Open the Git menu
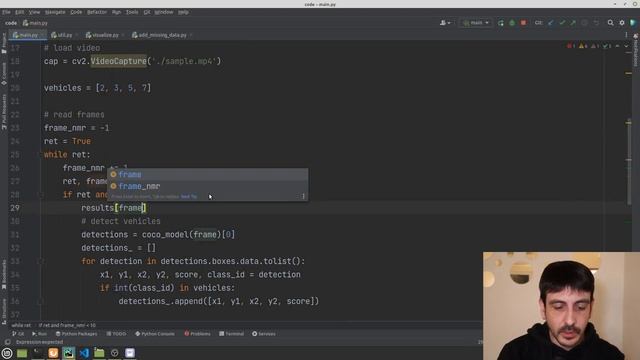The height and width of the screenshot is (360, 640). click(x=147, y=12)
